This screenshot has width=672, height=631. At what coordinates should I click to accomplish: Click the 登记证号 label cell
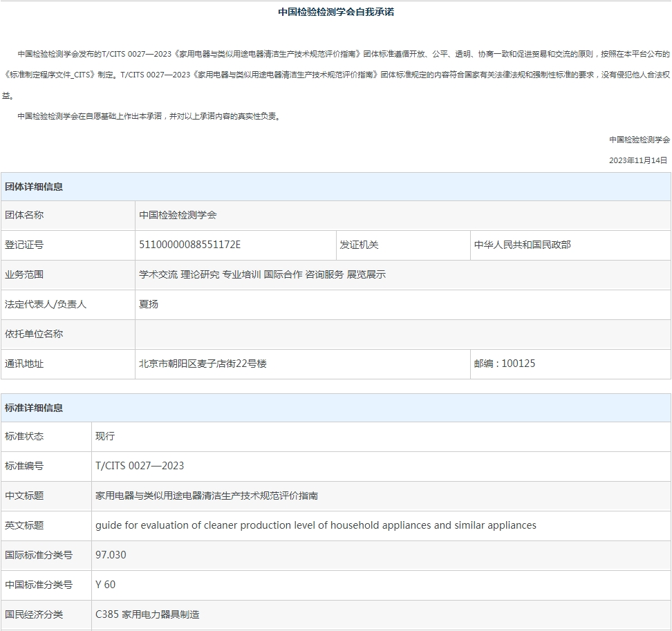68,245
